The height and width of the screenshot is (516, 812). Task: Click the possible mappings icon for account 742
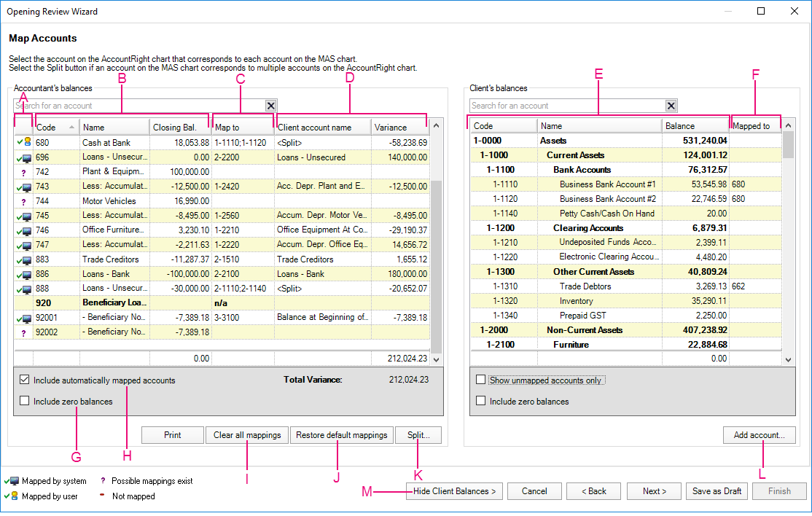click(x=23, y=172)
